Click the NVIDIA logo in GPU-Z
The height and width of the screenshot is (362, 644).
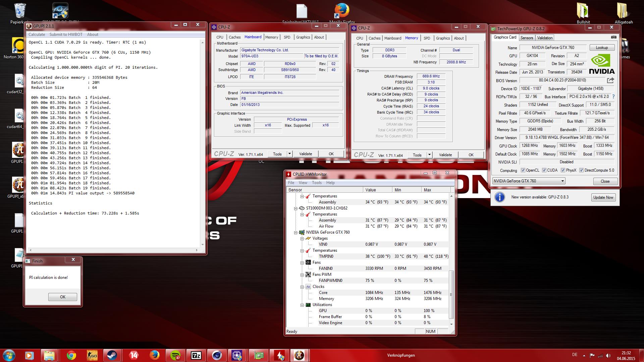pyautogui.click(x=602, y=64)
